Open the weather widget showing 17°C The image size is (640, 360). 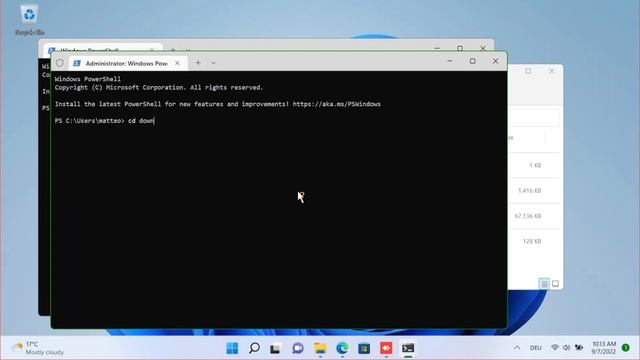pos(38,348)
